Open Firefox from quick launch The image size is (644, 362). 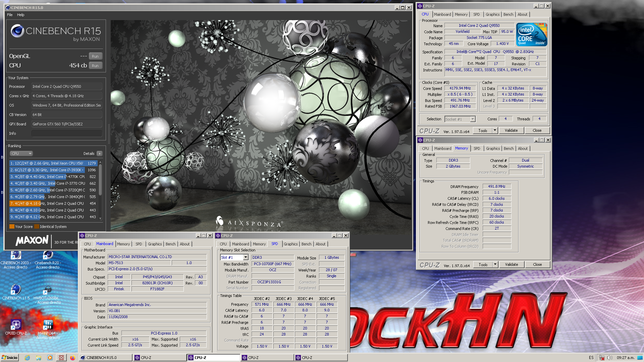[x=72, y=358]
